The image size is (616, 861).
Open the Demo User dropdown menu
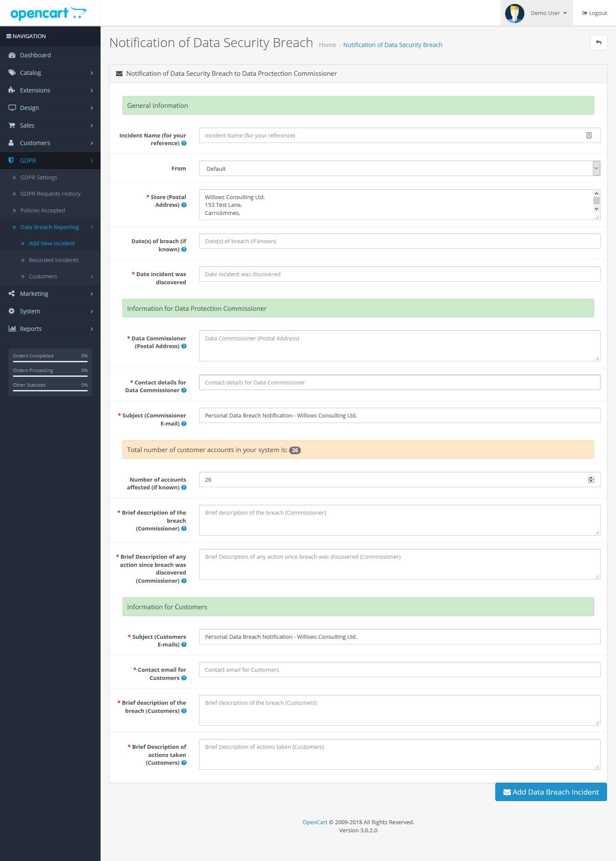[x=537, y=13]
